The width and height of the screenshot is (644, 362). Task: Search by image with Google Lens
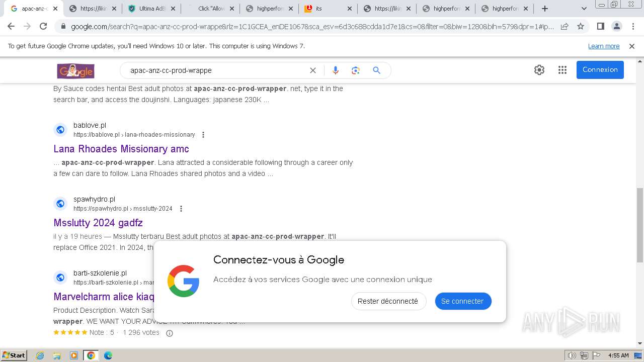click(356, 70)
